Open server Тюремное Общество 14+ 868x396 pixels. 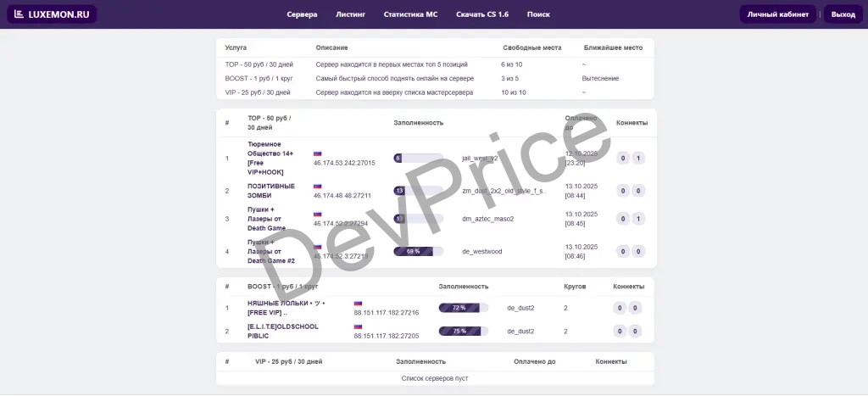point(271,158)
